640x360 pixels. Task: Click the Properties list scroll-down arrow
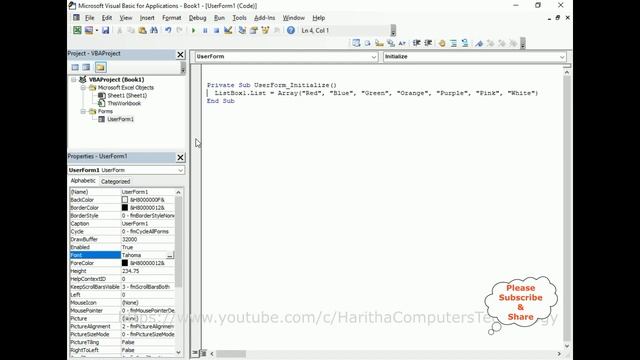coord(178,352)
